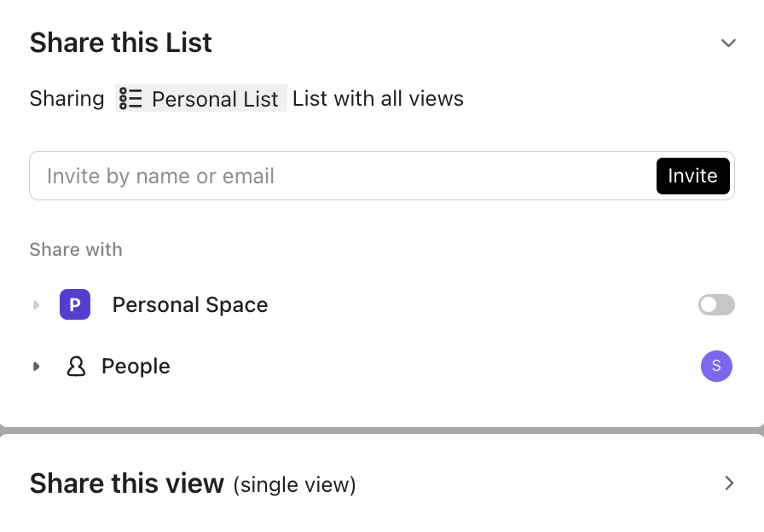This screenshot has width=764, height=532.
Task: Click the List with all views text
Action: click(378, 98)
